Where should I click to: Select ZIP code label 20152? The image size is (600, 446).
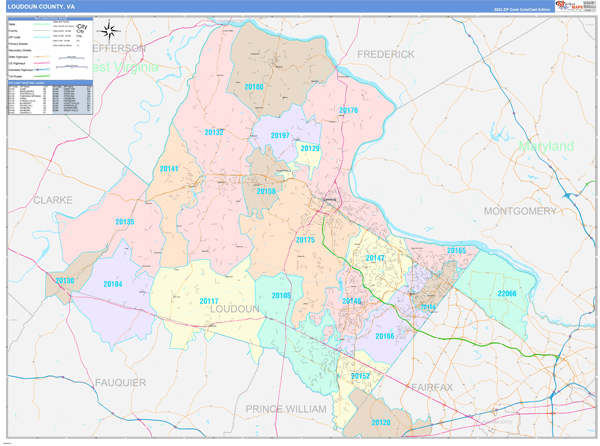click(360, 376)
